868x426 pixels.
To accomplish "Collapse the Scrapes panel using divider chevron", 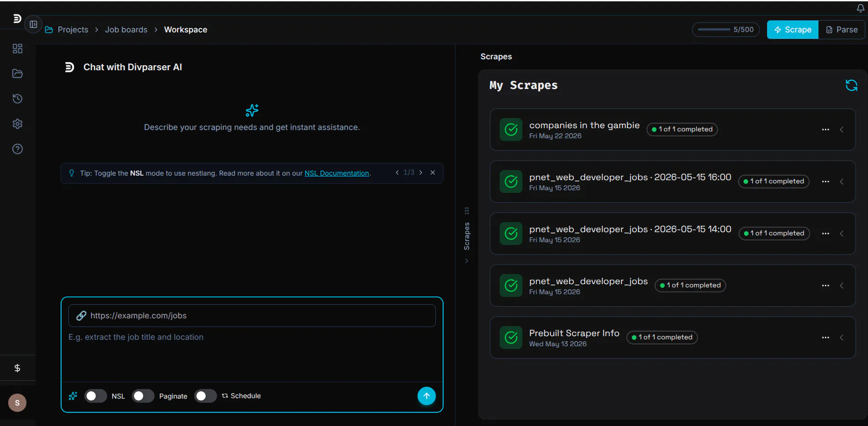I will [x=466, y=261].
